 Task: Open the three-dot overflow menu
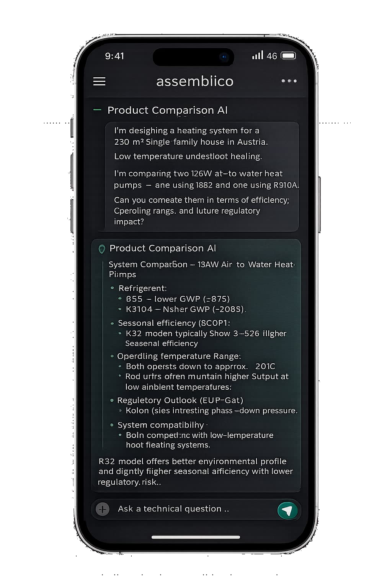(289, 81)
